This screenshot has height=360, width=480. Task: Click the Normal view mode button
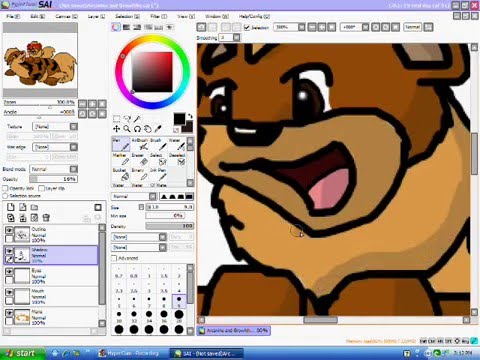tap(413, 27)
